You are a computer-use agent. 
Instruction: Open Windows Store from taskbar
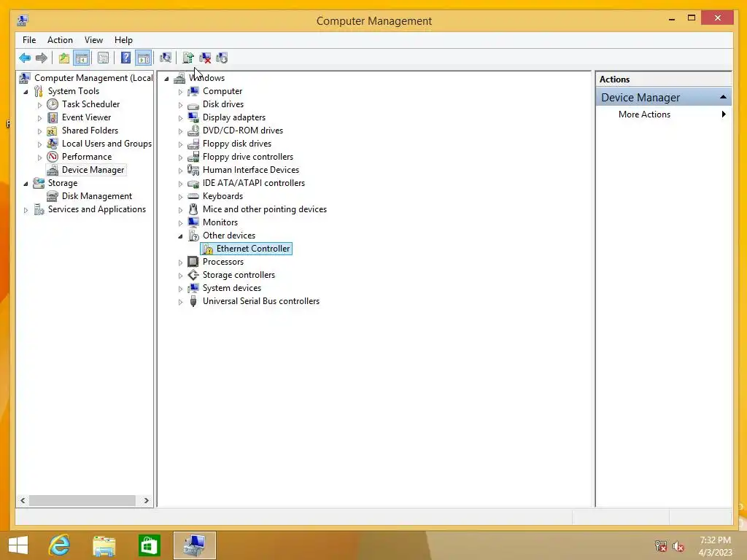tap(149, 545)
